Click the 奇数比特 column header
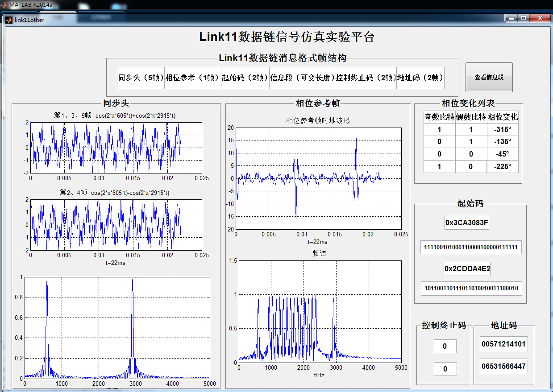The image size is (553, 392). coord(440,117)
